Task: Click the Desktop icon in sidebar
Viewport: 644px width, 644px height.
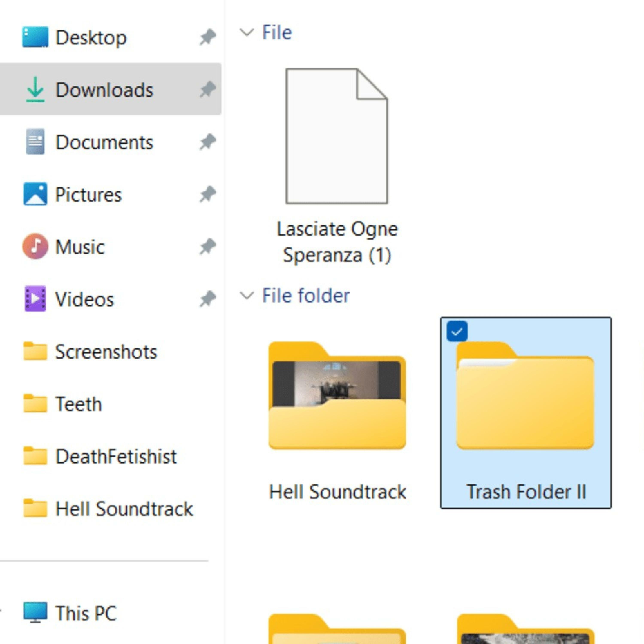Action: click(x=35, y=37)
